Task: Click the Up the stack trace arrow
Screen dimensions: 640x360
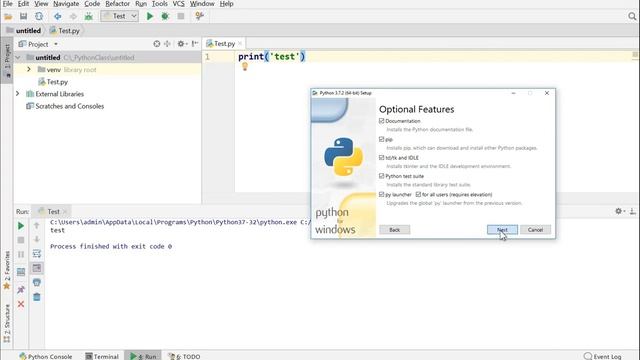Action: click(x=37, y=225)
